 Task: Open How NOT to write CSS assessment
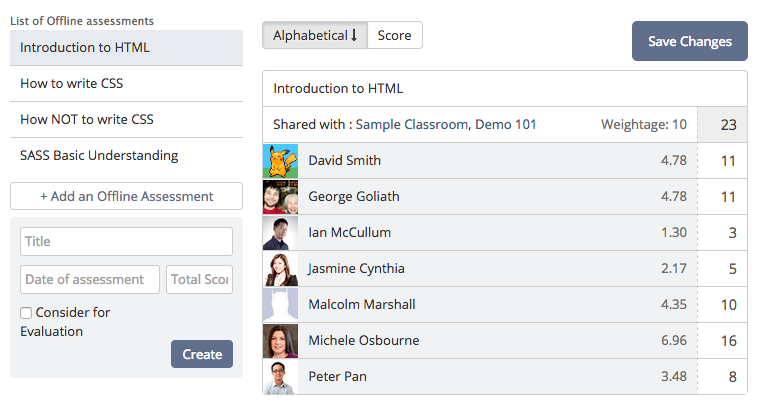126,119
